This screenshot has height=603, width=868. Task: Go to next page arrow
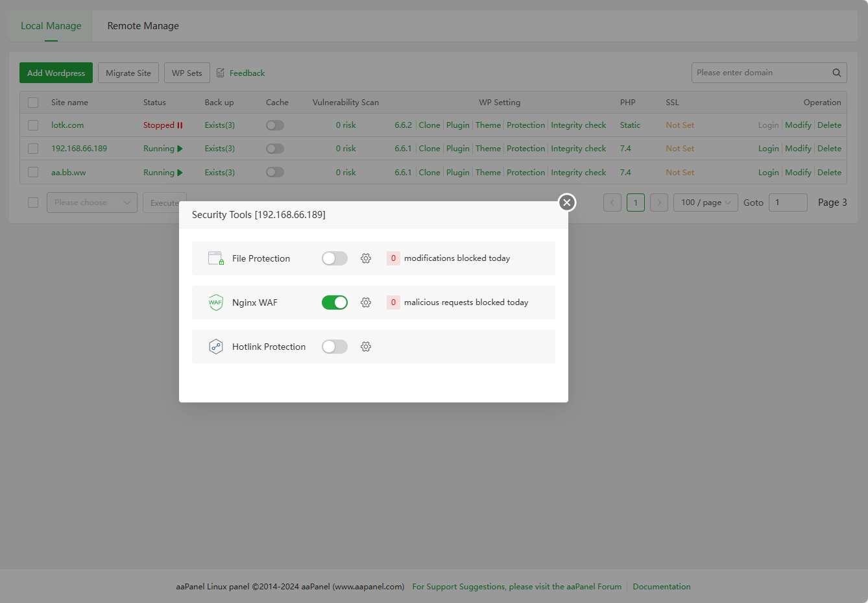(659, 203)
